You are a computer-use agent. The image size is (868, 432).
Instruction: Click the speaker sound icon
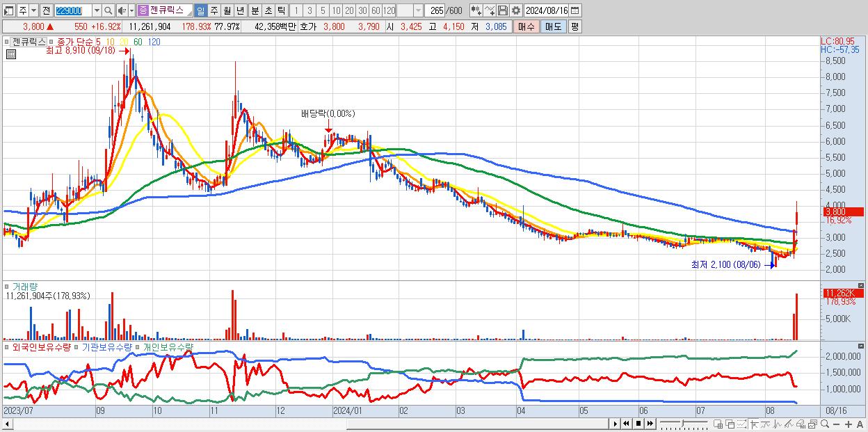tap(122, 11)
